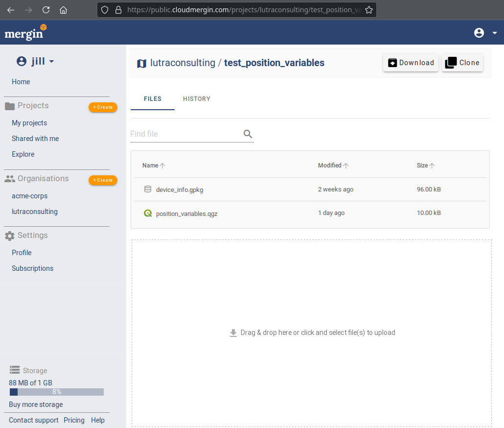Image resolution: width=504 pixels, height=428 pixels.
Task: Open Subscriptions settings
Action: (32, 268)
